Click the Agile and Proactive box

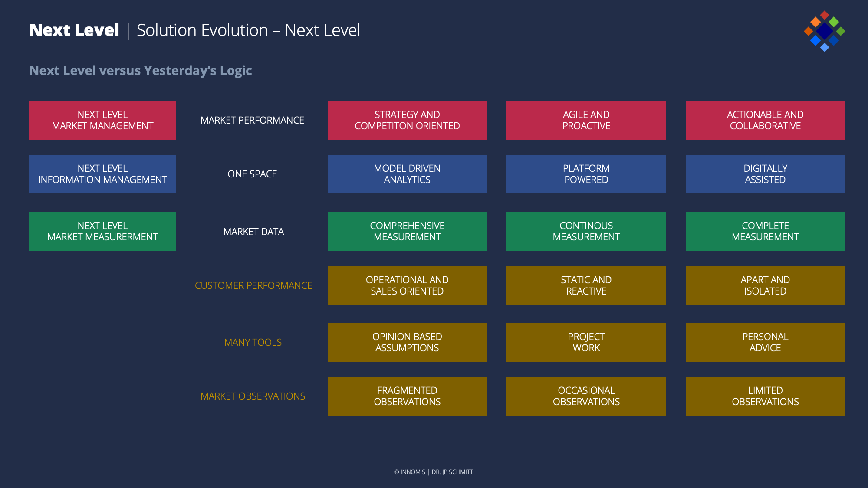tap(586, 120)
